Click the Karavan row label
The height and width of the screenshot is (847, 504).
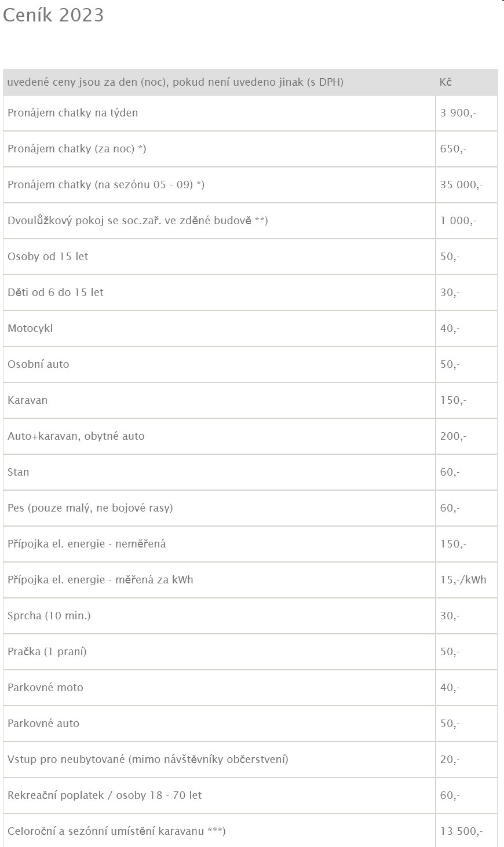(28, 400)
